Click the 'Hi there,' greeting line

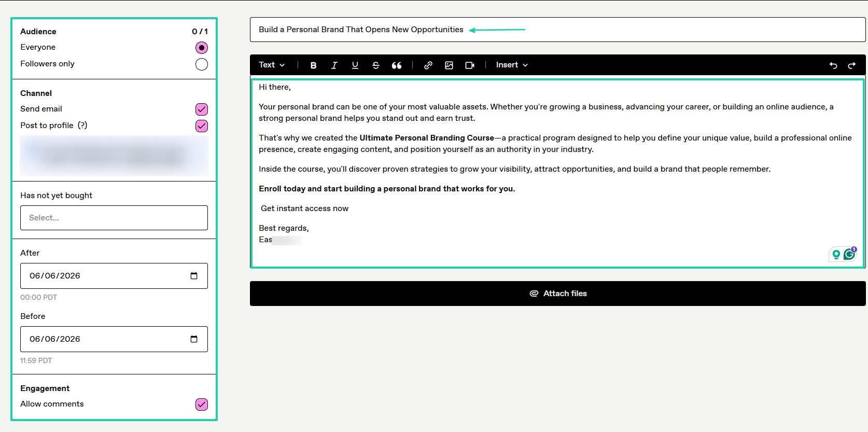tap(275, 87)
